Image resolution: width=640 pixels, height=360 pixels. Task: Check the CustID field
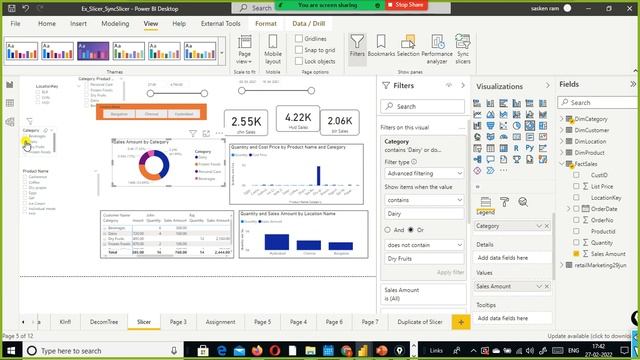click(x=576, y=175)
